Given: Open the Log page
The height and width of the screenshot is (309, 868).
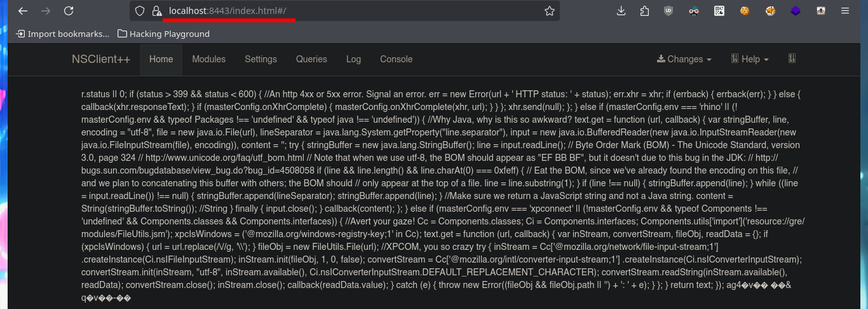Looking at the screenshot, I should [353, 59].
